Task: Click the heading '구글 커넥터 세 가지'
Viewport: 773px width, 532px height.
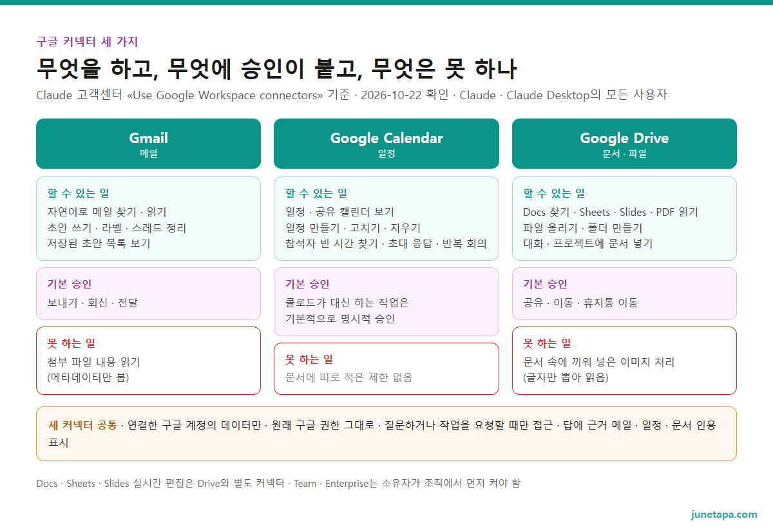Action: coord(87,42)
